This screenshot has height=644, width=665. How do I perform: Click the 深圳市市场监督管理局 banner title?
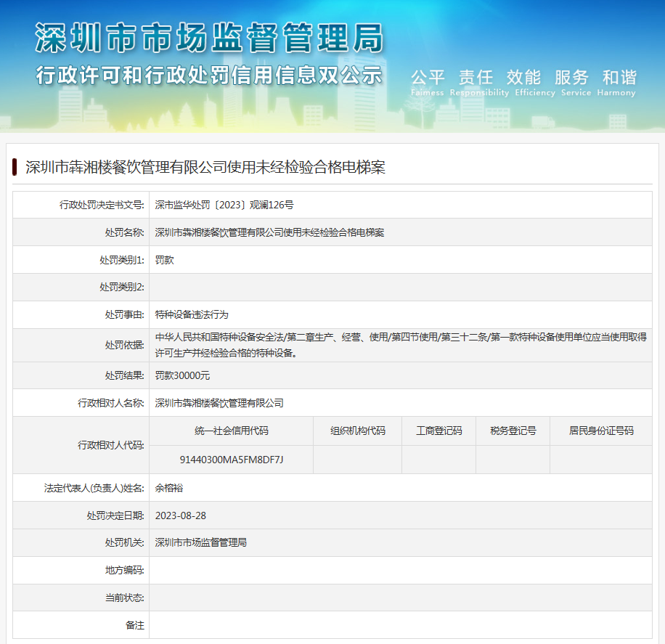pyautogui.click(x=209, y=38)
